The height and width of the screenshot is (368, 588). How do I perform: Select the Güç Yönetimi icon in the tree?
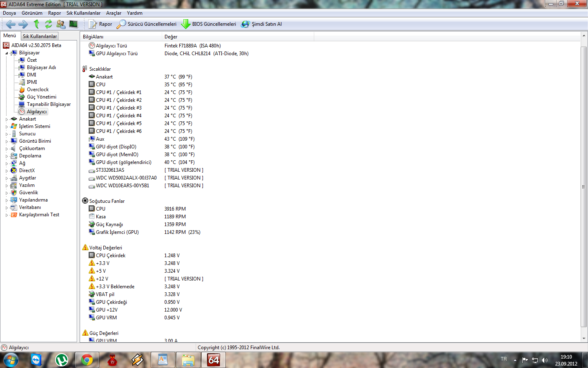tap(22, 97)
